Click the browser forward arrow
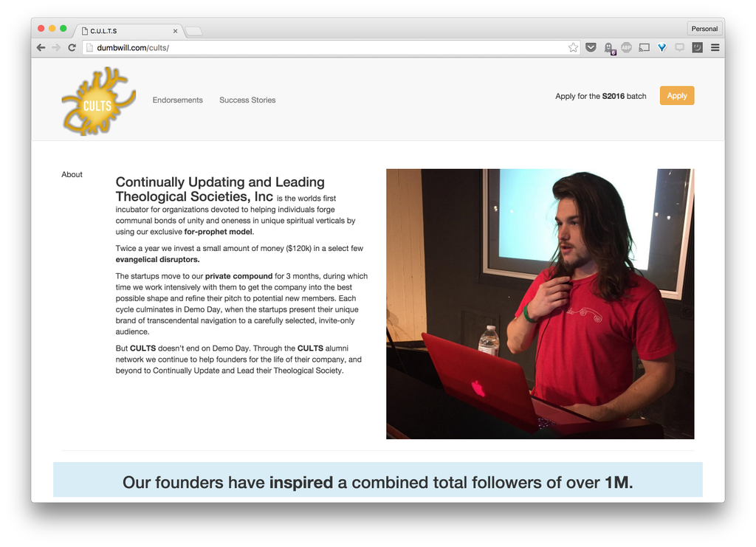 (56, 47)
